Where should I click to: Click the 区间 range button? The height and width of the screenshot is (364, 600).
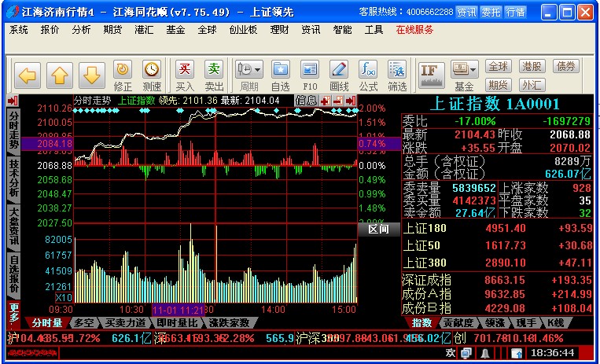tap(379, 230)
